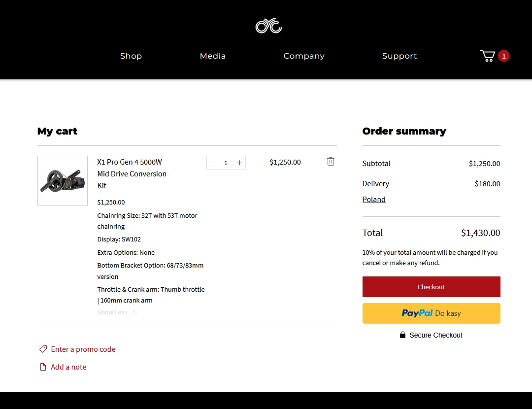The image size is (532, 409).
Task: Click the site logo in the header
Action: 268,26
